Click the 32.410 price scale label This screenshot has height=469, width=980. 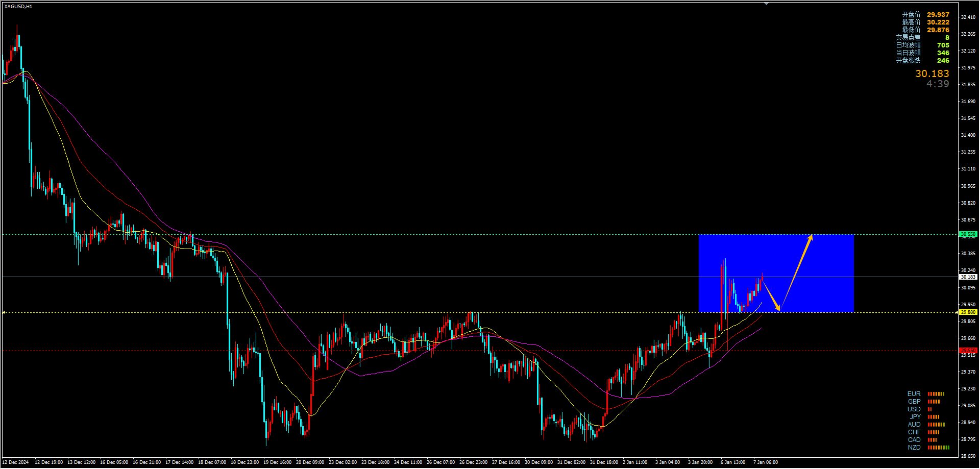click(968, 17)
